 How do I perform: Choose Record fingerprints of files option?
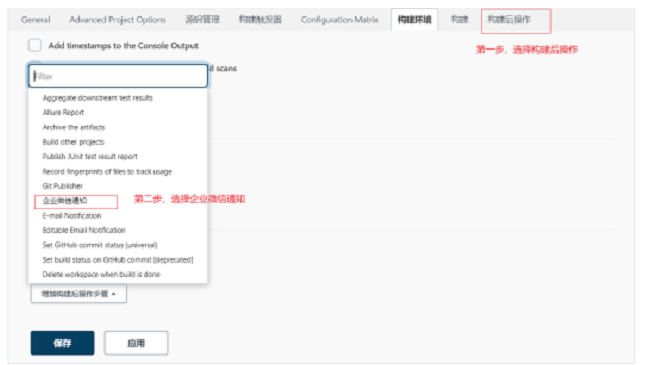tap(107, 171)
